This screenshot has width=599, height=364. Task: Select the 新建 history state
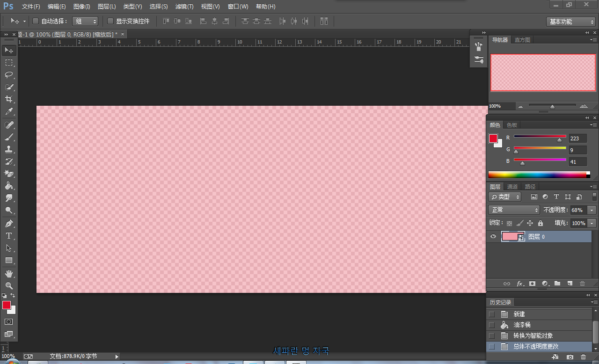click(519, 314)
